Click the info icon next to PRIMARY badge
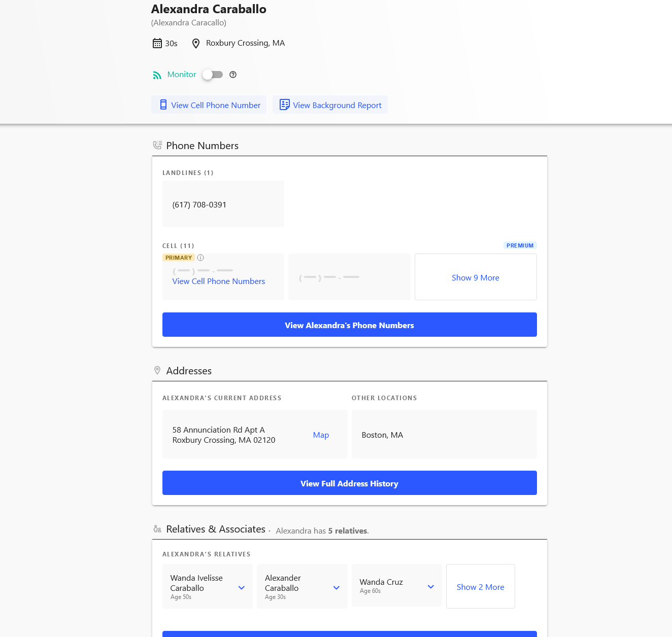Viewport: 672px width, 637px height. (x=200, y=258)
